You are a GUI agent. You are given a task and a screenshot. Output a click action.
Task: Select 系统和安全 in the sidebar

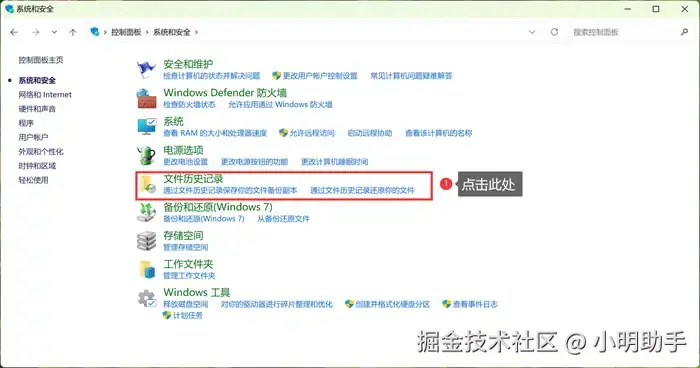tap(37, 80)
